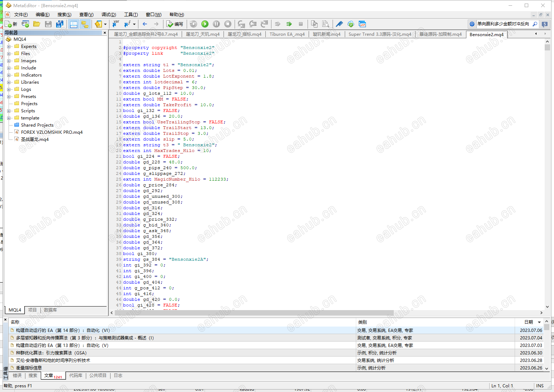Click the find in files icon
The image size is (554, 392).
(x=326, y=24)
